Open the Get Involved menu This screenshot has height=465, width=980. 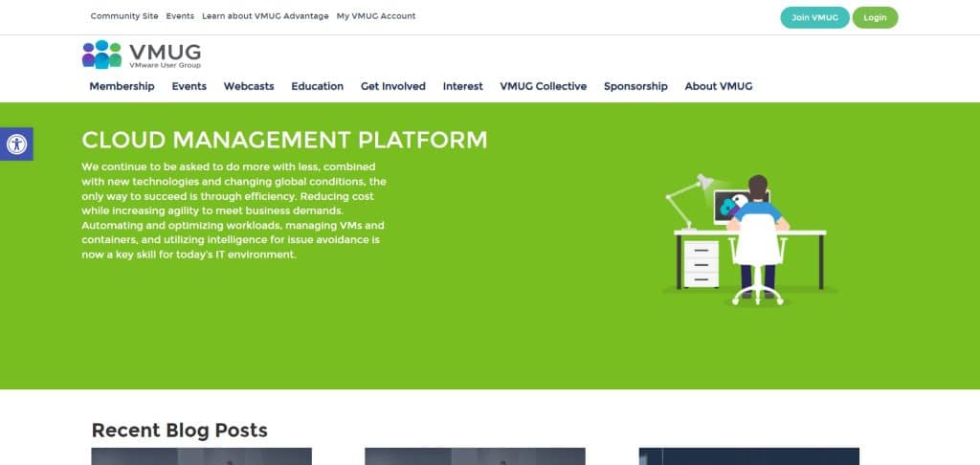click(x=393, y=86)
